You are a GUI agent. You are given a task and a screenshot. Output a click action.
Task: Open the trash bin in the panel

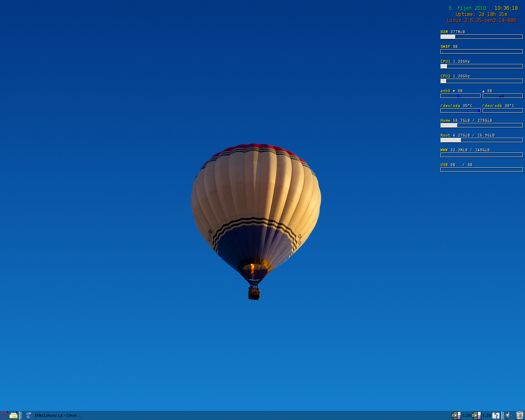[520, 415]
